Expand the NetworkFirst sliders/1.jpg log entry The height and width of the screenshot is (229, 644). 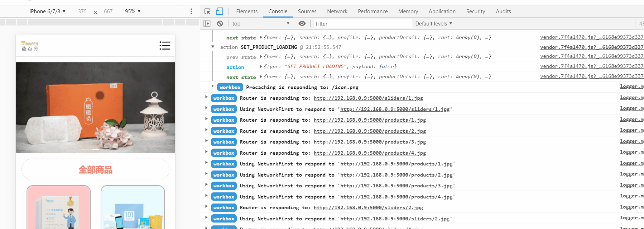click(x=206, y=108)
